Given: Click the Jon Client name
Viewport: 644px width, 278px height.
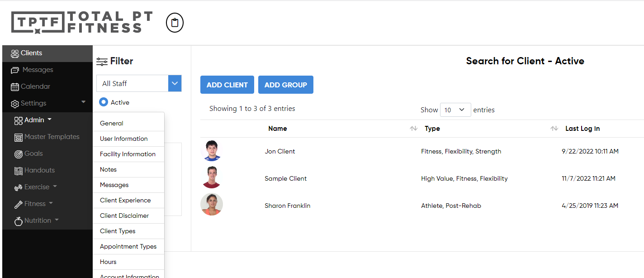Looking at the screenshot, I should (x=280, y=151).
